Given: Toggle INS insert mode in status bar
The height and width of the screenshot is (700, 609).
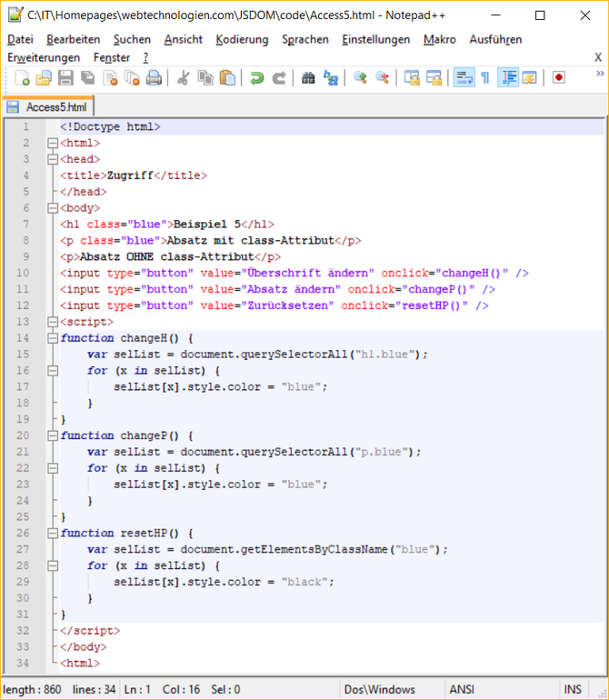Looking at the screenshot, I should click(x=573, y=689).
